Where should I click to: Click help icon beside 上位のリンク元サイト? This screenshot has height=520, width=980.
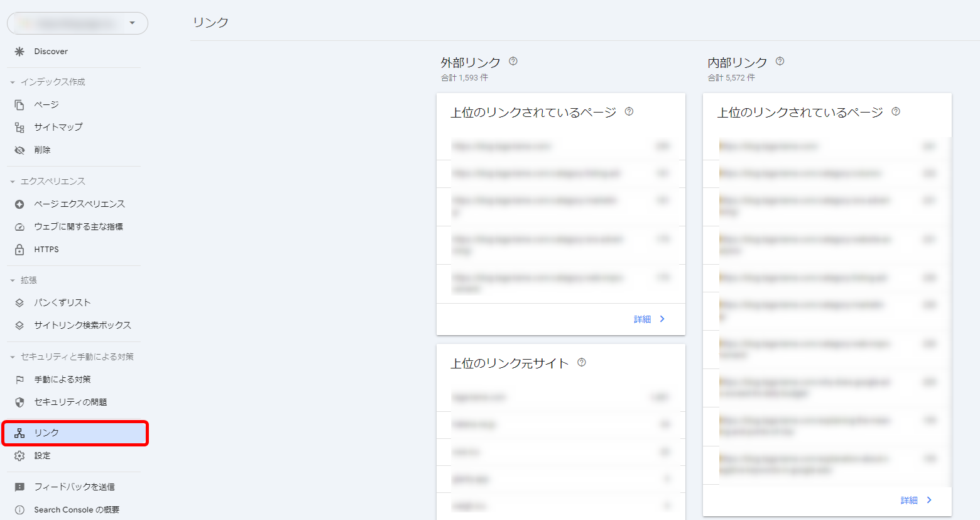click(582, 362)
